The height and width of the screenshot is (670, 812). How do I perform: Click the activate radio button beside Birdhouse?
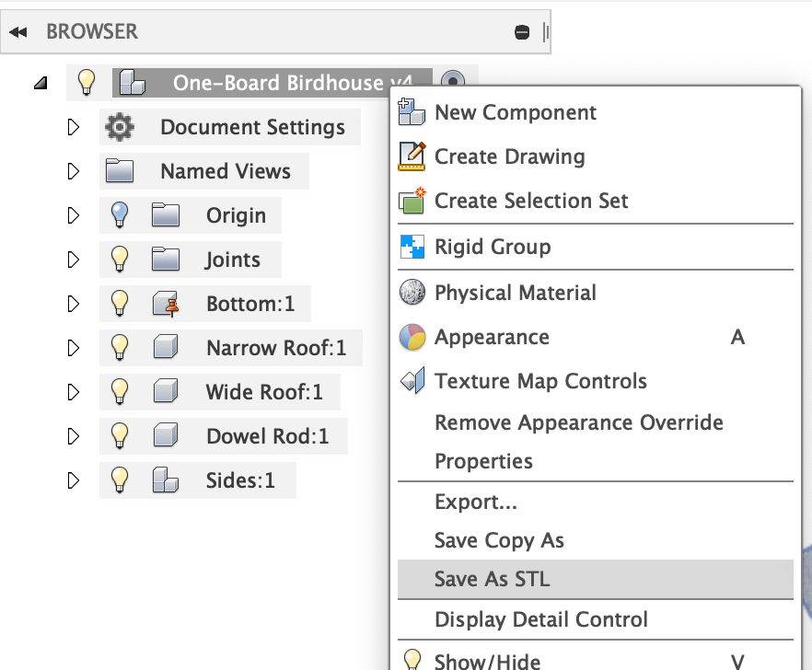(453, 81)
